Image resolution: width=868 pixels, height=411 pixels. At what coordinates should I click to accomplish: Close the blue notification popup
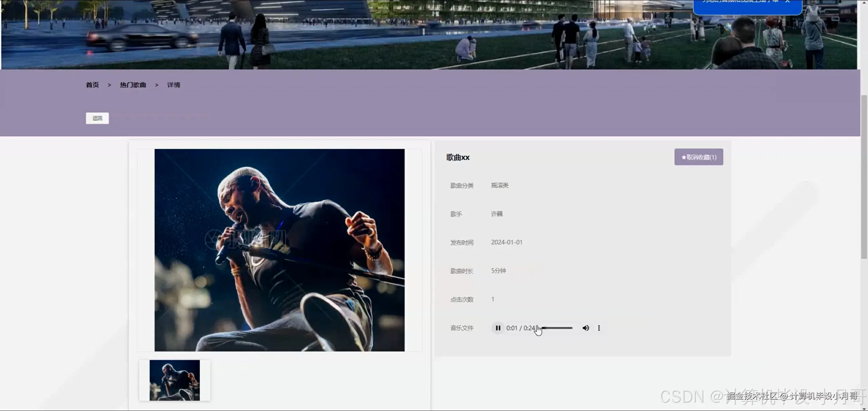click(787, 2)
